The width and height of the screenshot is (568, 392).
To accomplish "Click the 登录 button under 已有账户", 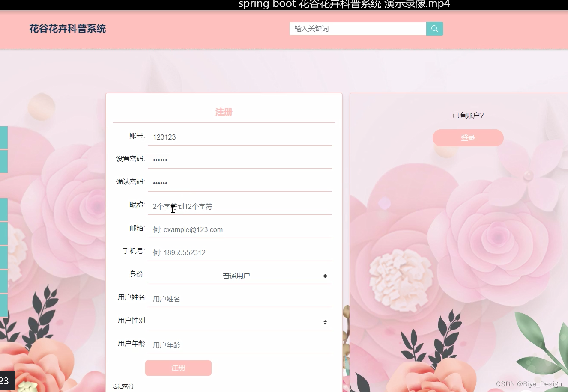I will point(468,138).
